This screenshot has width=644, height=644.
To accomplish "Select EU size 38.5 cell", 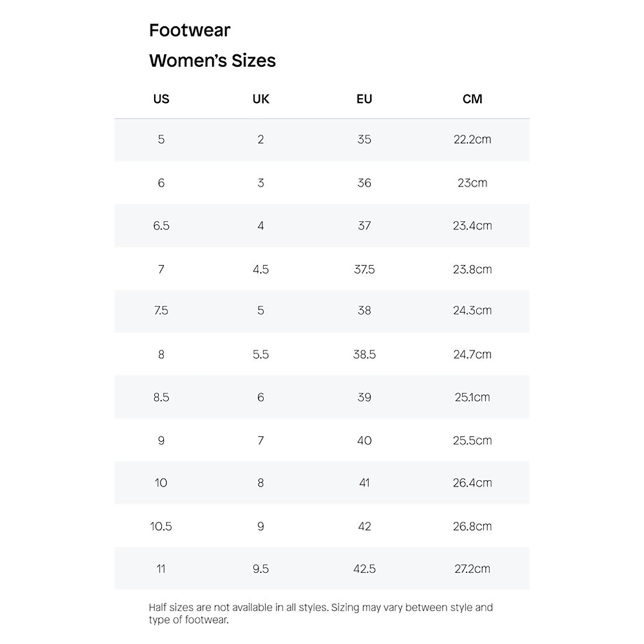I will [364, 354].
